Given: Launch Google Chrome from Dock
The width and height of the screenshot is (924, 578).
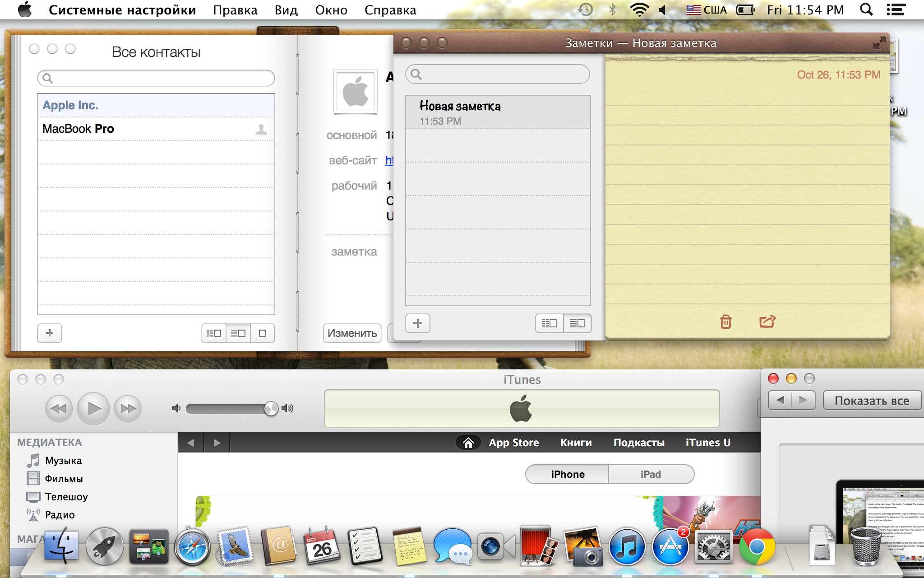Looking at the screenshot, I should [x=757, y=547].
